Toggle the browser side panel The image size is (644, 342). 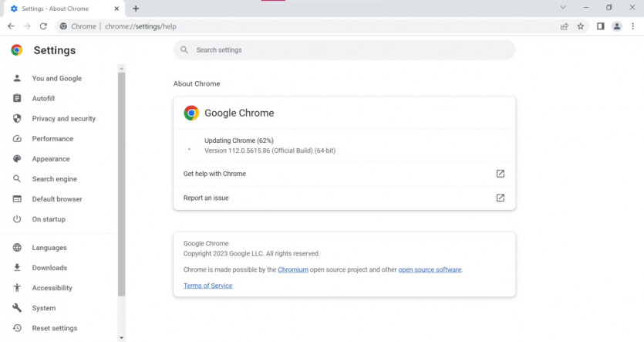(x=600, y=26)
